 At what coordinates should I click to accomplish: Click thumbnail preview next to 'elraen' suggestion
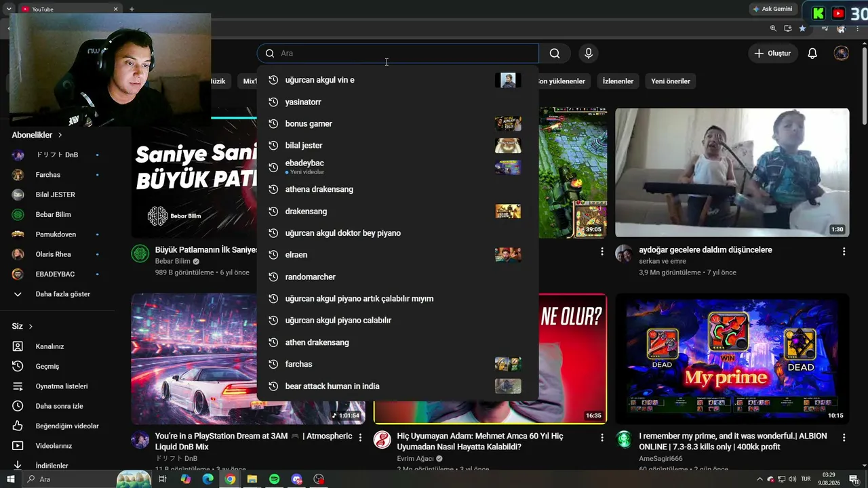click(508, 255)
